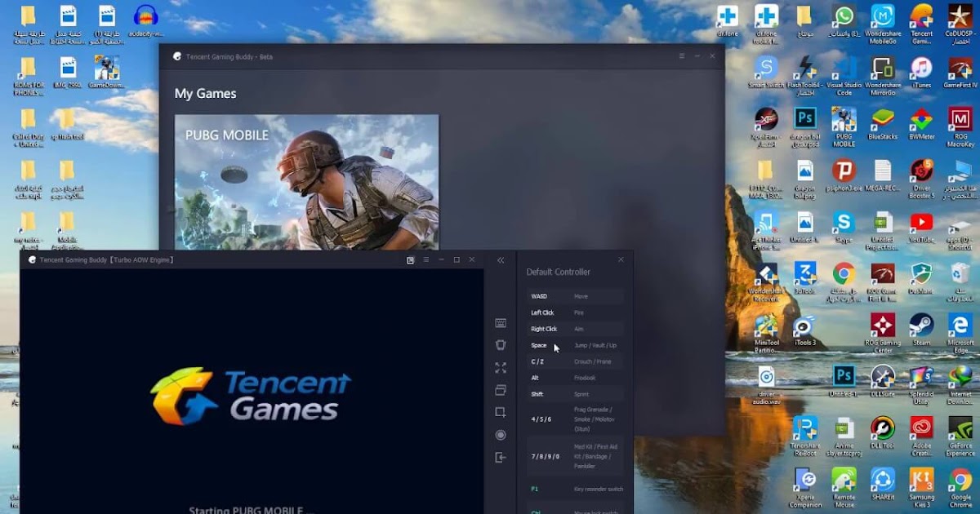Open the Skype desktop shortcut
Viewport: 980px width, 514px height.
pos(844,227)
